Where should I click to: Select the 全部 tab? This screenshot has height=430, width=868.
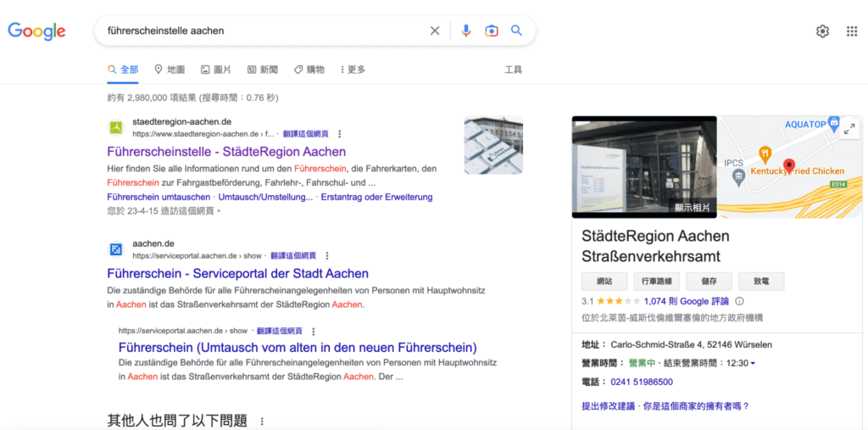pyautogui.click(x=123, y=70)
